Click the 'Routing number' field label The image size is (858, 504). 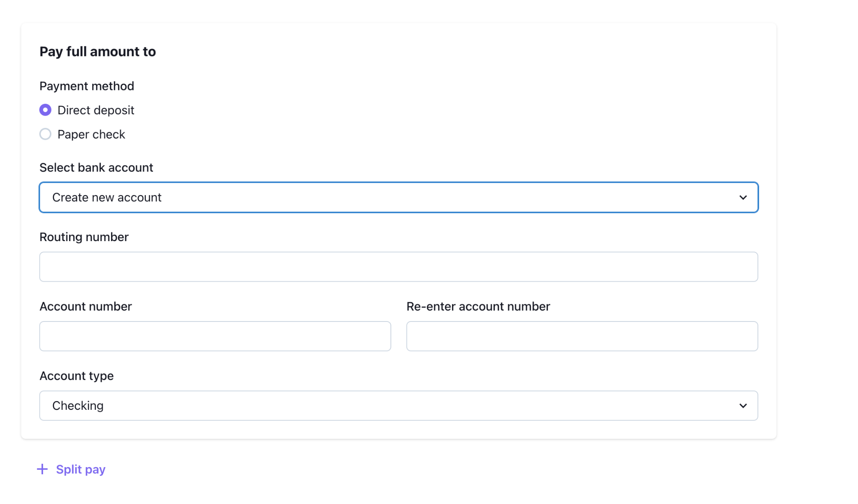84,237
